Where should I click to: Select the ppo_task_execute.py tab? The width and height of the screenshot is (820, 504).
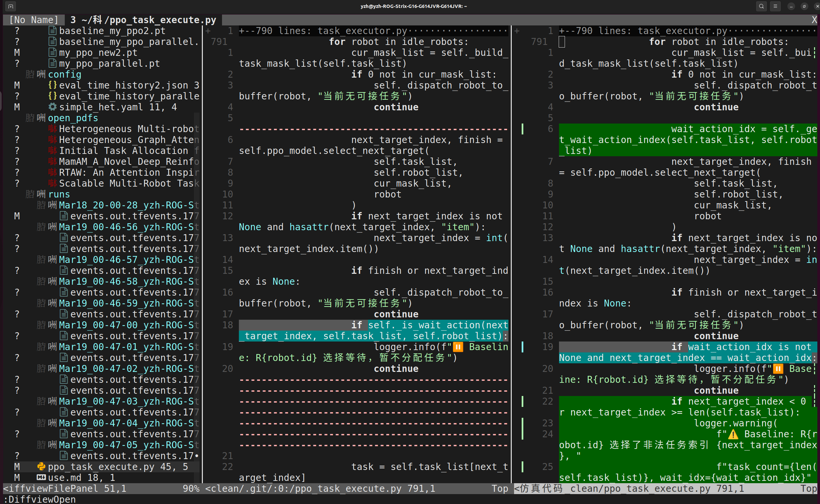click(143, 20)
